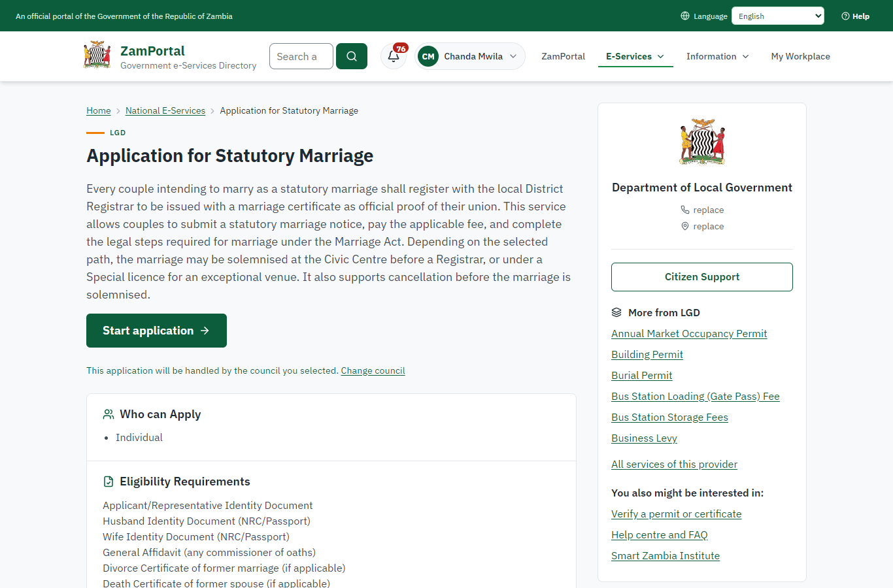The height and width of the screenshot is (588, 893).
Task: Open the notifications bell
Action: point(394,56)
